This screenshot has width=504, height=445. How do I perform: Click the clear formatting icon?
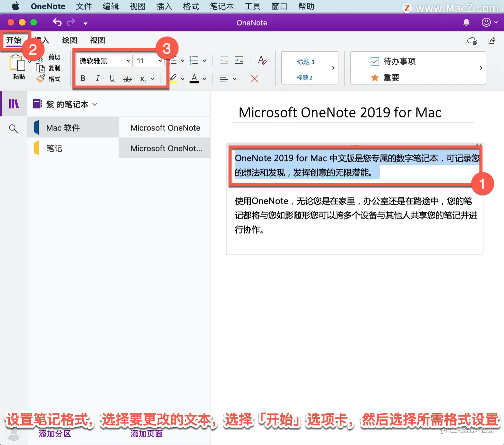tap(262, 60)
